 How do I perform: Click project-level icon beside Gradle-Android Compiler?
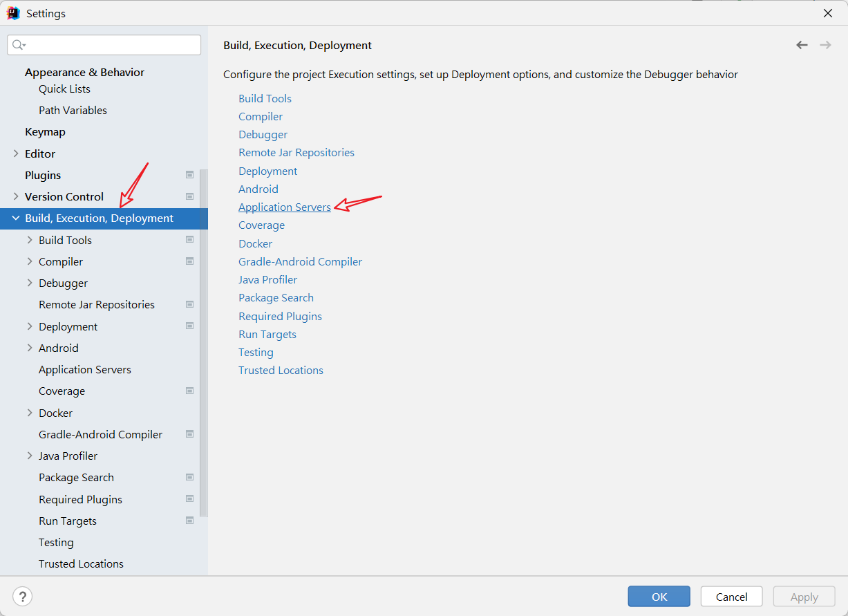[x=189, y=434]
